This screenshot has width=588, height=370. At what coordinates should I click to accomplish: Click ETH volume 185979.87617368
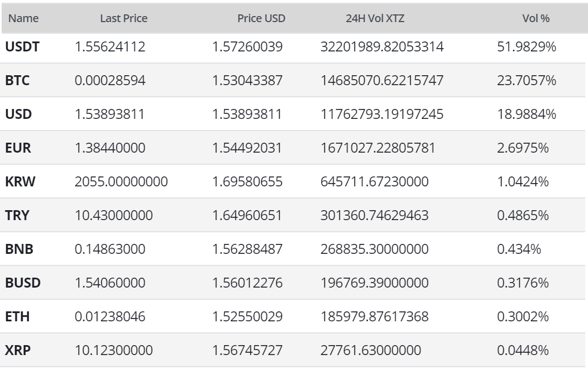pos(374,316)
